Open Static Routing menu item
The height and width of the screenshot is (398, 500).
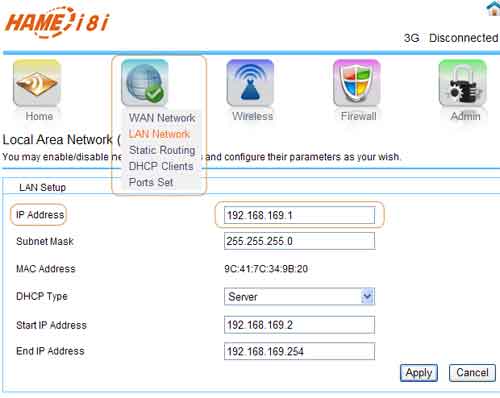(x=162, y=150)
